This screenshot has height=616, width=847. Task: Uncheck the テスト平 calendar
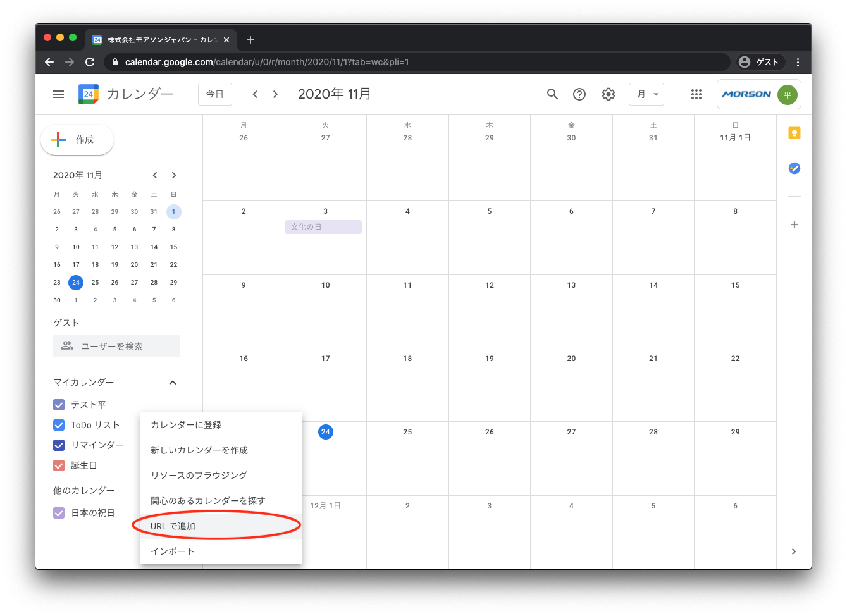click(58, 404)
